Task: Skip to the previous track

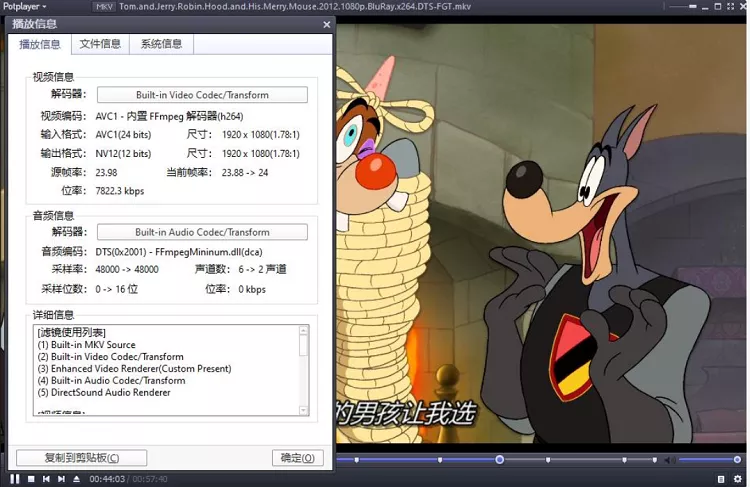Action: pyautogui.click(x=46, y=479)
